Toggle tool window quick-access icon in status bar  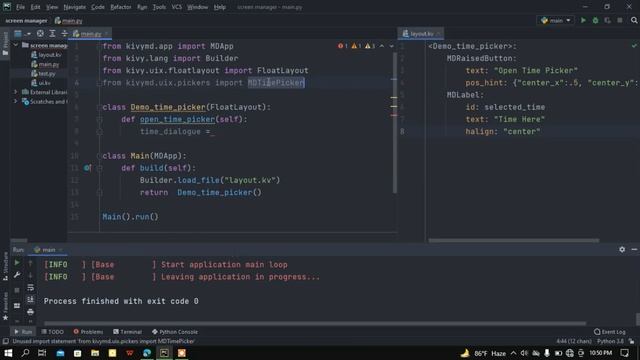5,341
